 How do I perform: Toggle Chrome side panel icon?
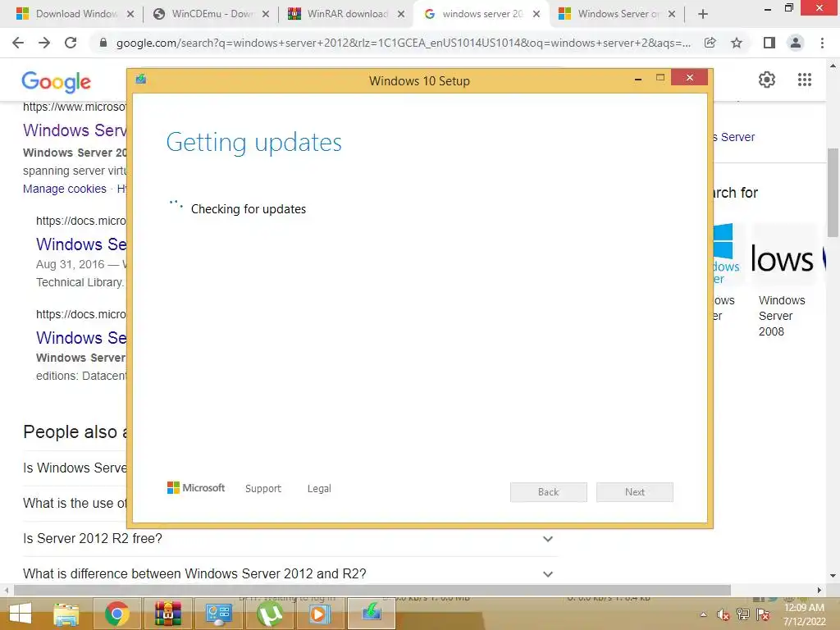(769, 43)
